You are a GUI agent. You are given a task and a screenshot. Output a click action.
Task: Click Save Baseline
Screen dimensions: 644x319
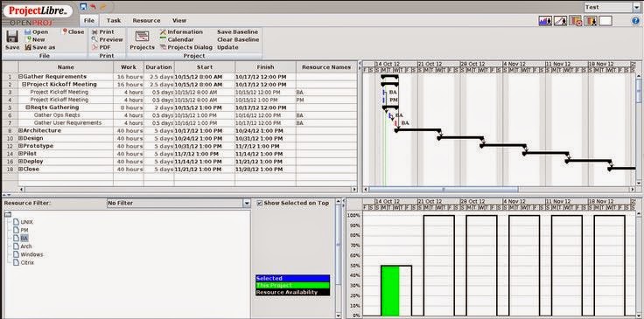(237, 31)
